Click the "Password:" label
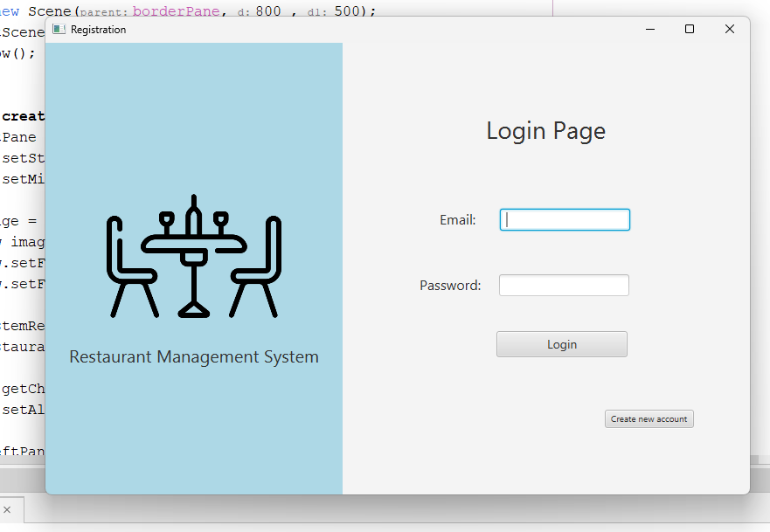Screen dimensions: 770x532 click(x=450, y=286)
